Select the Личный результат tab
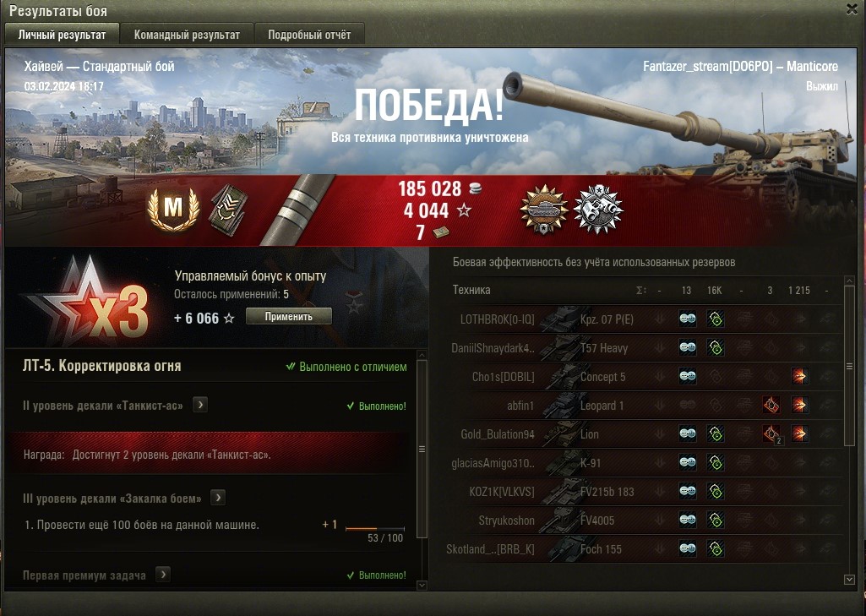The width and height of the screenshot is (866, 616). click(62, 35)
